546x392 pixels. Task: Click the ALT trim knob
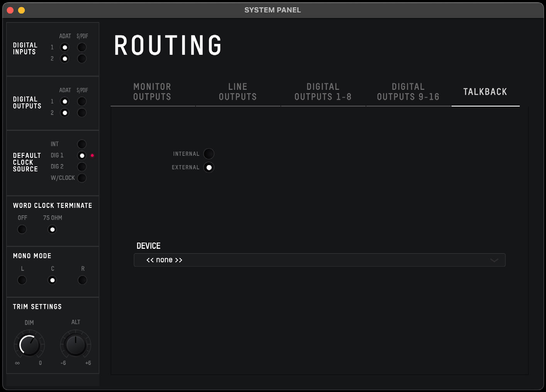click(76, 345)
